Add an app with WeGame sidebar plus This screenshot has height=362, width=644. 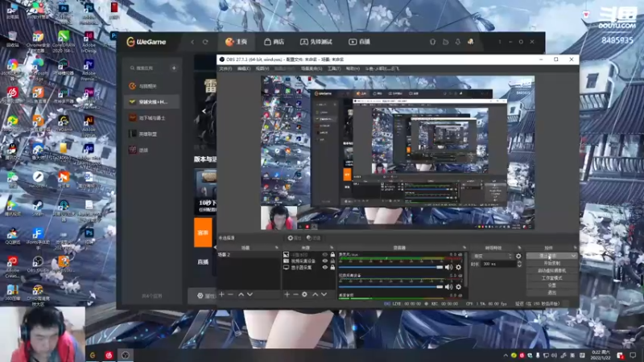tap(174, 68)
